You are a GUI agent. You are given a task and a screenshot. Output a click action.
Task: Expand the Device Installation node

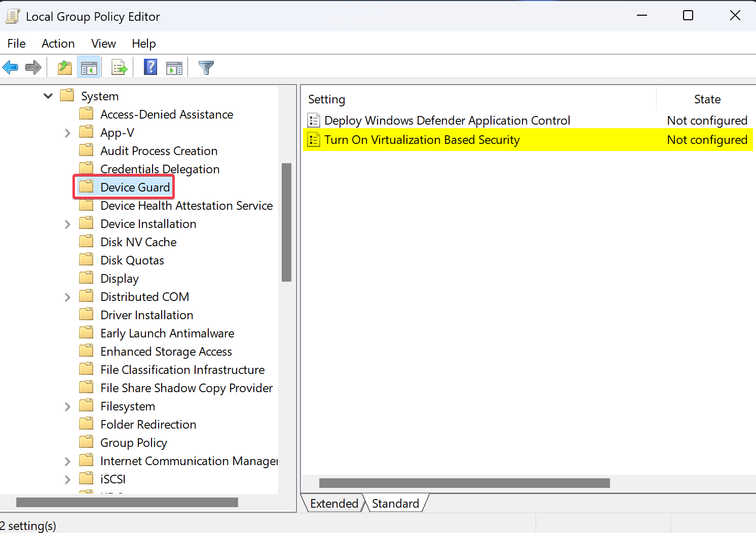point(67,223)
